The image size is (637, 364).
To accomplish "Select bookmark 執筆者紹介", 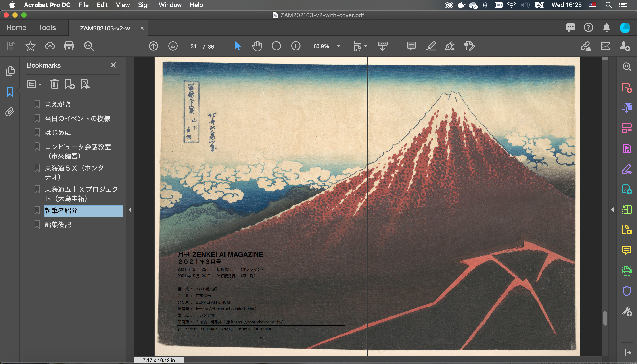I will [83, 211].
